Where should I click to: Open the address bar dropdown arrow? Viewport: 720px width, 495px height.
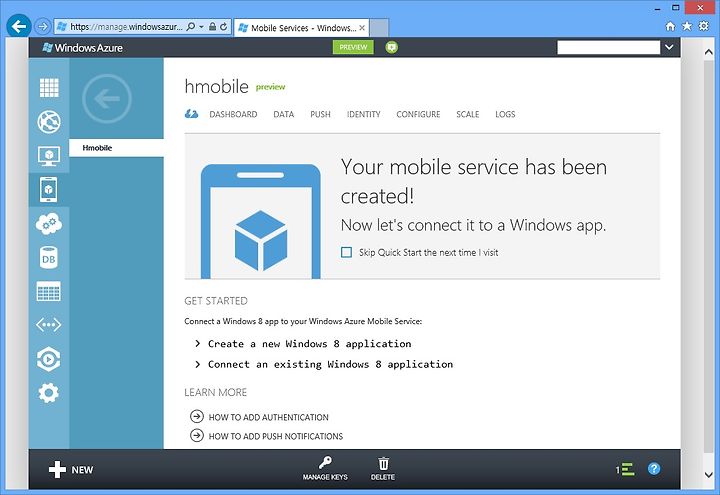pos(202,27)
